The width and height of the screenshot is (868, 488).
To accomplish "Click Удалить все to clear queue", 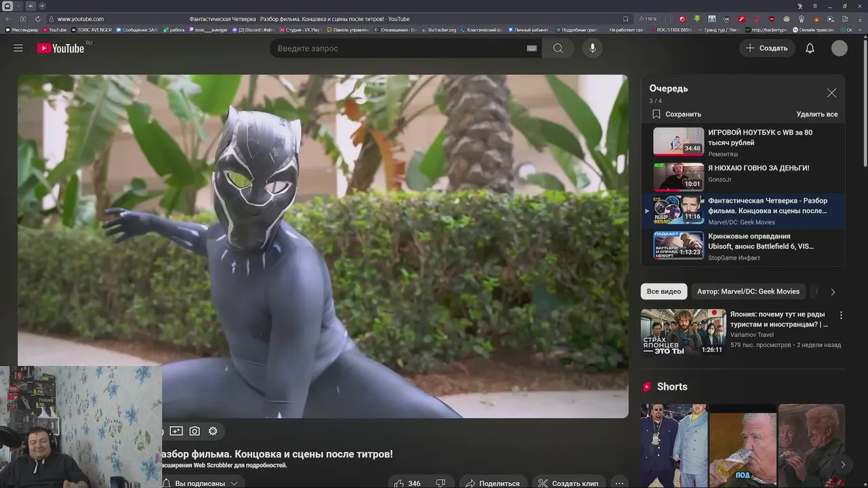I will click(817, 114).
